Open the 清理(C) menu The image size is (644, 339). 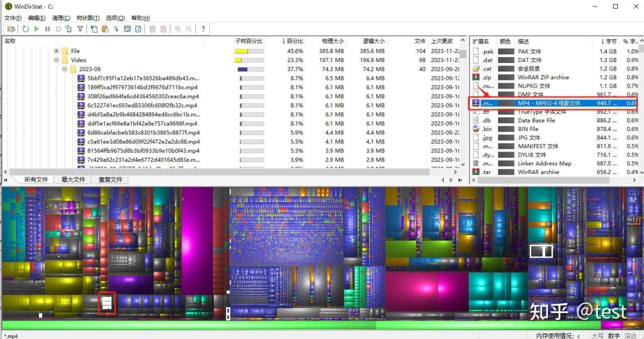point(61,18)
